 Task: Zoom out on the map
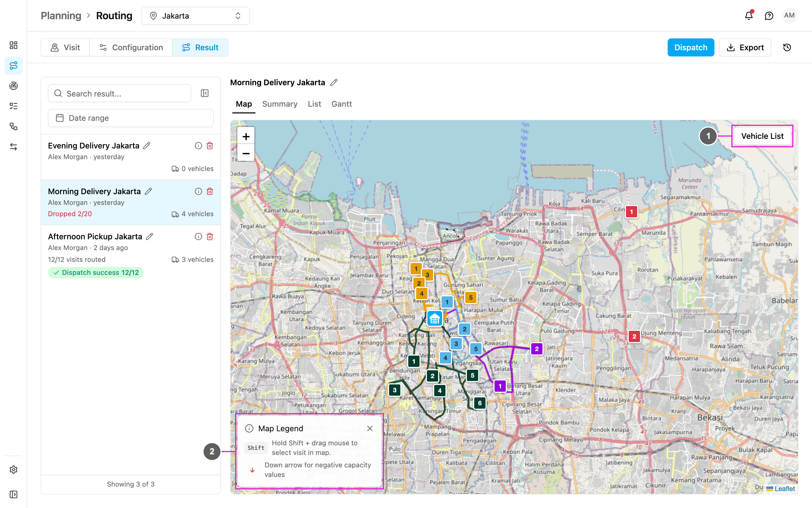(x=246, y=153)
